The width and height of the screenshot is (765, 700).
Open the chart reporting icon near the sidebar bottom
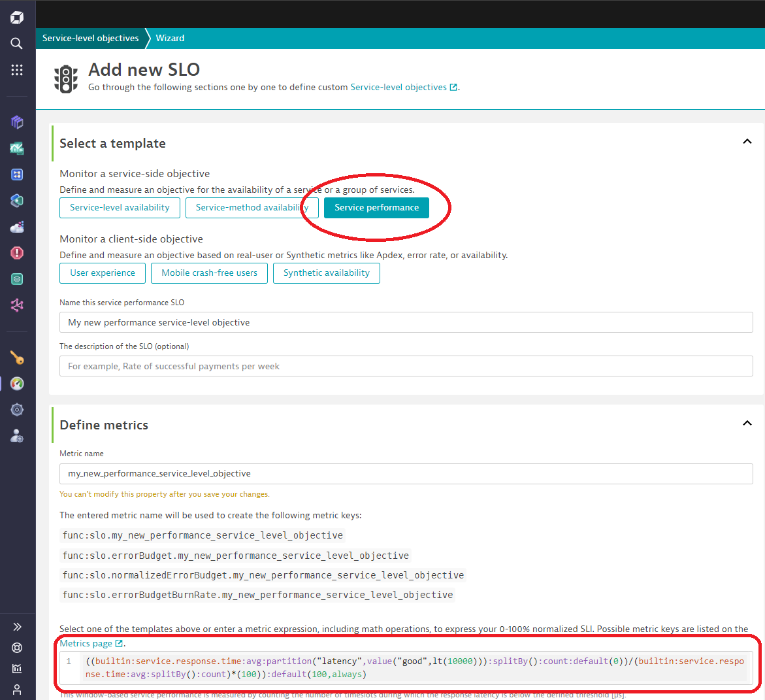[x=16, y=668]
